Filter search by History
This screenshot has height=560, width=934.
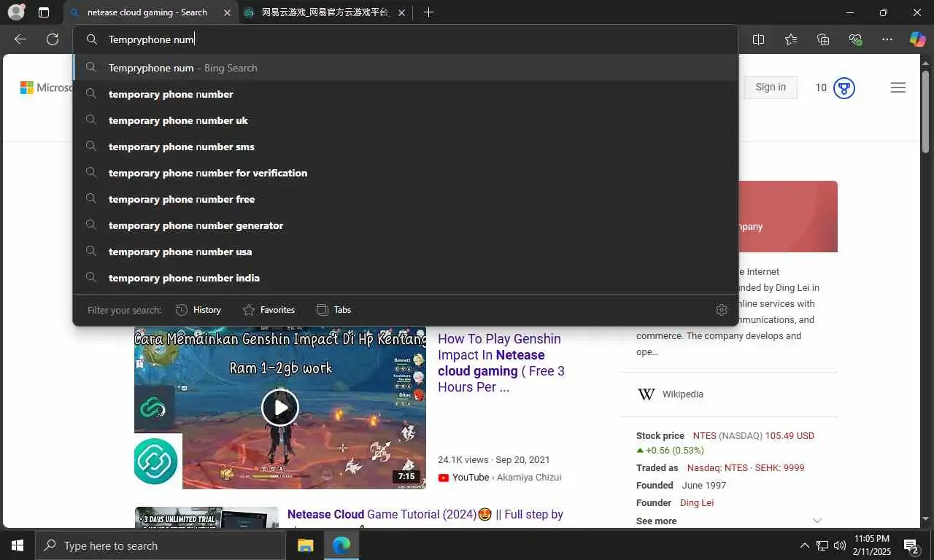(198, 310)
